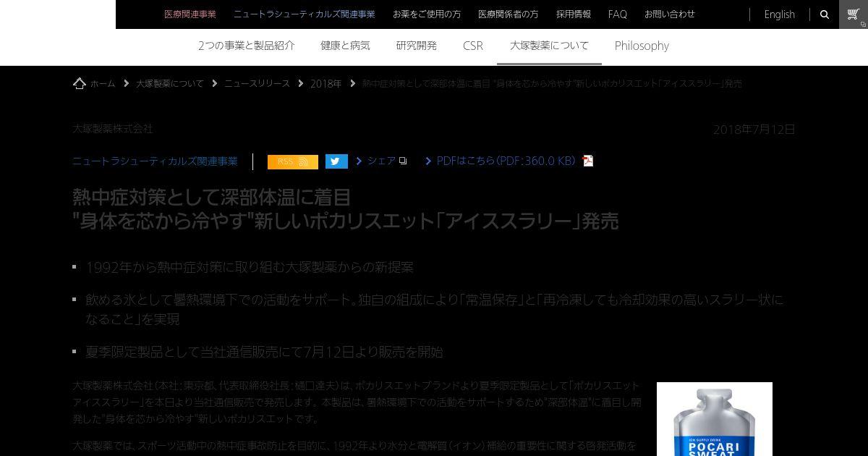Open 大塚製薬について menu tab
This screenshot has height=456, width=868.
click(x=550, y=46)
